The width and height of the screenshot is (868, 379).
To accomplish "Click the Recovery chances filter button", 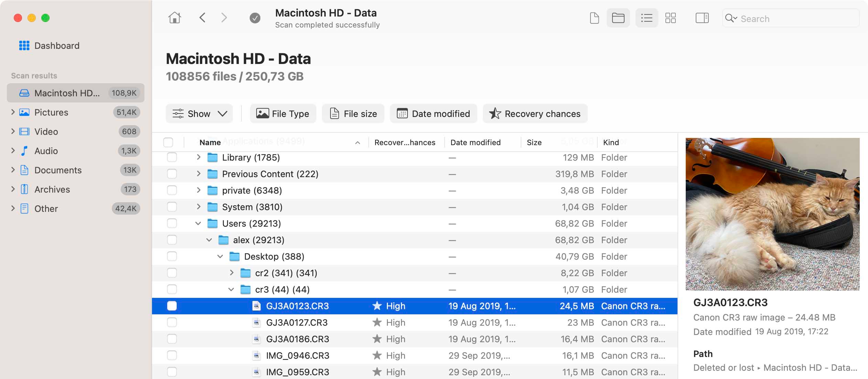I will (534, 113).
